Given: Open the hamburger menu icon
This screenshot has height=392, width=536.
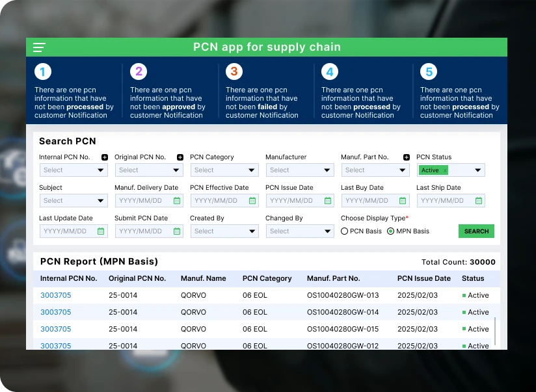Looking at the screenshot, I should [x=40, y=47].
